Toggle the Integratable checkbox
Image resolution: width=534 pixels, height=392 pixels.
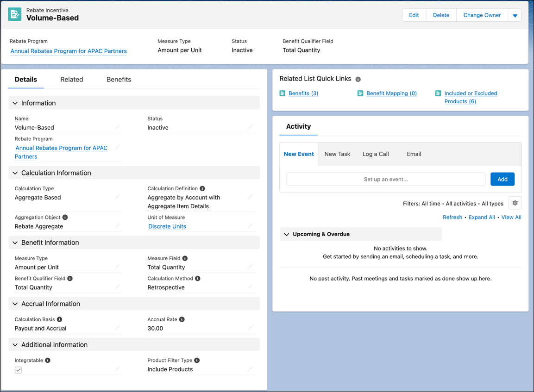point(19,370)
